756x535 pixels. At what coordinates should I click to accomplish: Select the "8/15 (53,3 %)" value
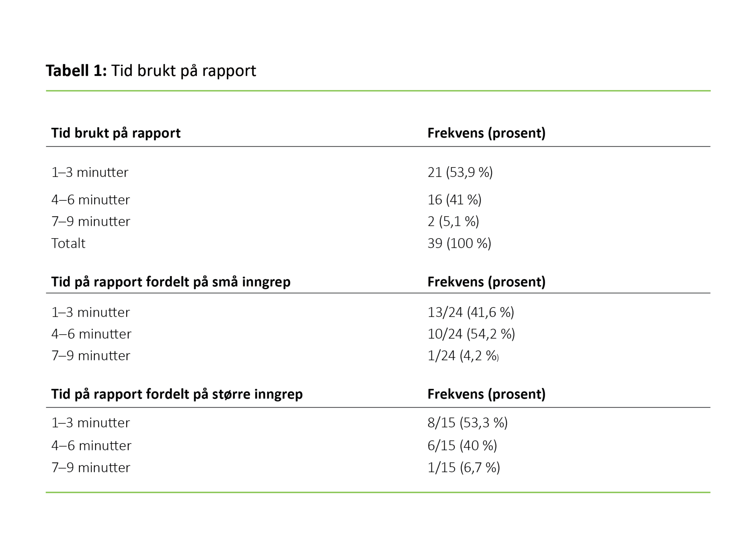(x=467, y=423)
